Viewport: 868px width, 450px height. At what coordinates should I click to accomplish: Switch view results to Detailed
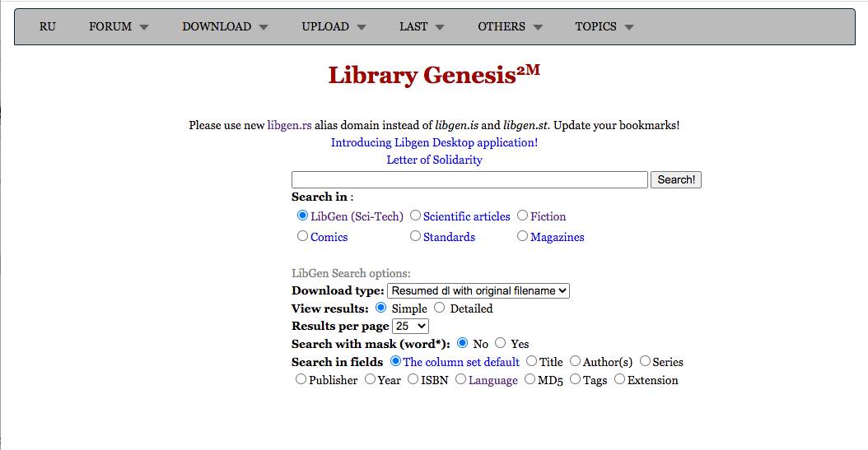pos(440,308)
